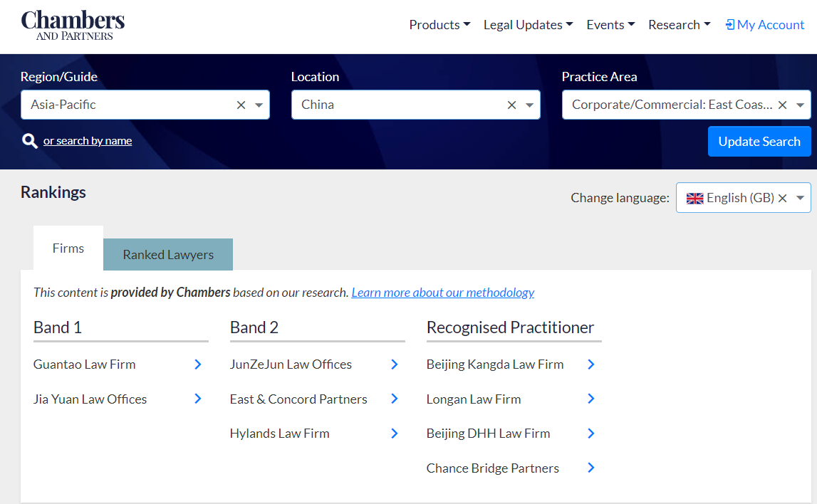Click the magnifying glass search icon
817x504 pixels.
point(30,140)
